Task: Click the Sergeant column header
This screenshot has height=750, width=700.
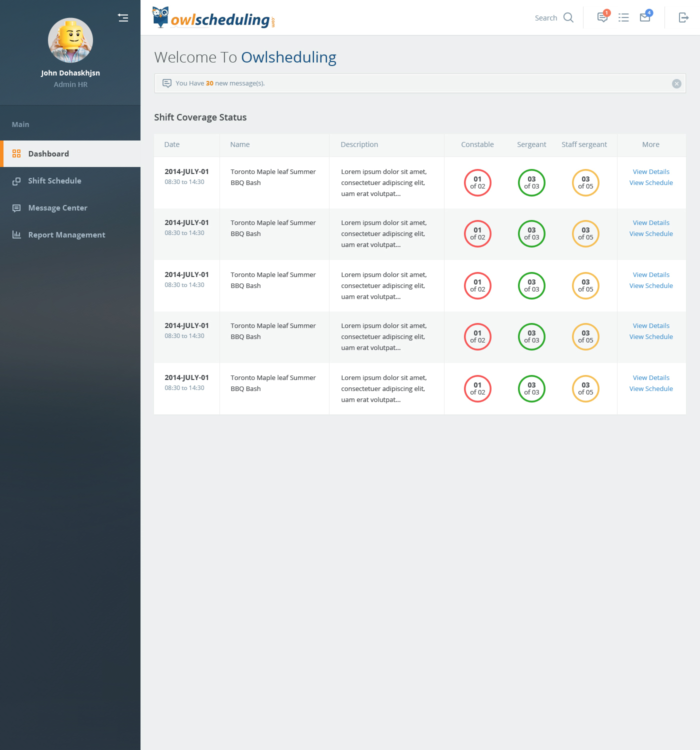Action: coord(531,144)
